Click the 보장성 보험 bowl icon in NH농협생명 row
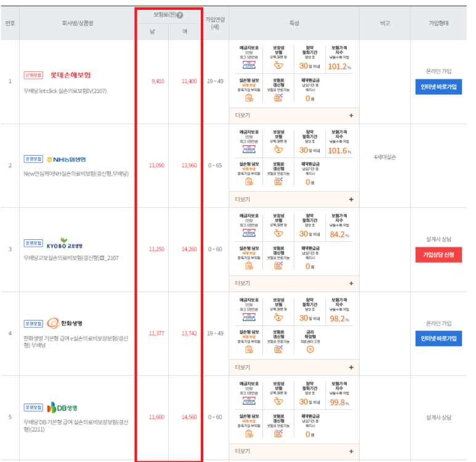 [x=278, y=149]
